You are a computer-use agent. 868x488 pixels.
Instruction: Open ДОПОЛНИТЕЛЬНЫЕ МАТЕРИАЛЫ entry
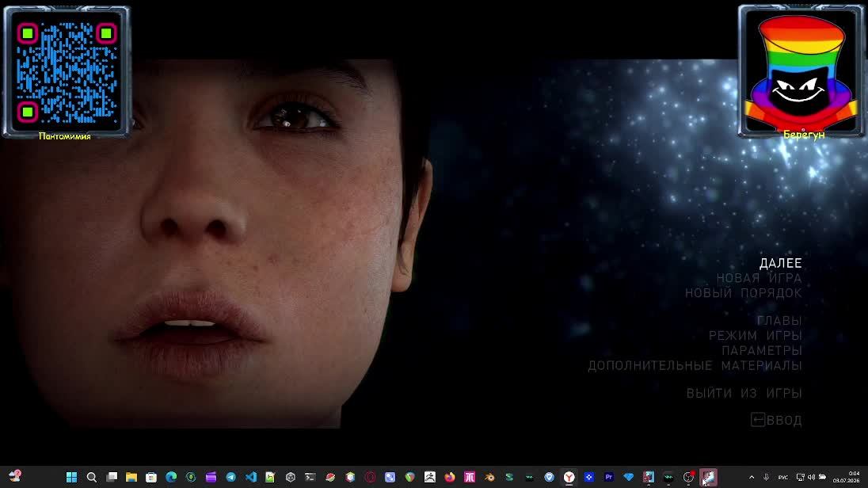coord(695,365)
